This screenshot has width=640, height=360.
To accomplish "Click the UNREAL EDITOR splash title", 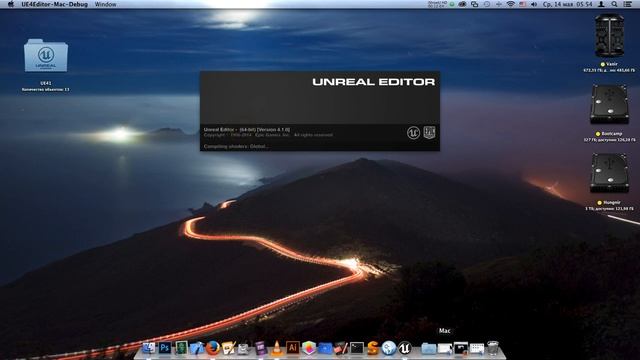I will (373, 82).
